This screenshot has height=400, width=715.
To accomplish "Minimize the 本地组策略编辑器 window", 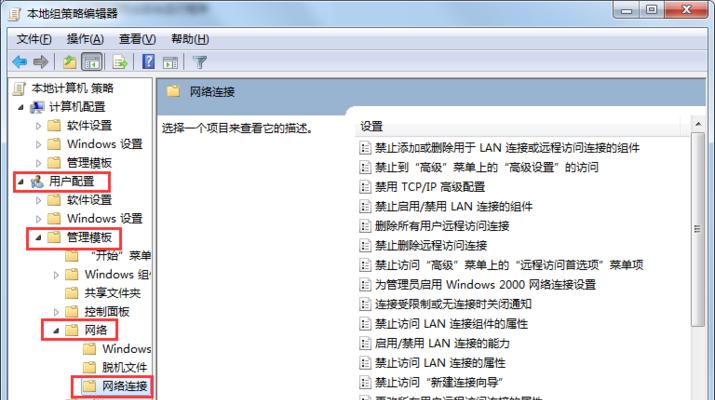I will 627,10.
